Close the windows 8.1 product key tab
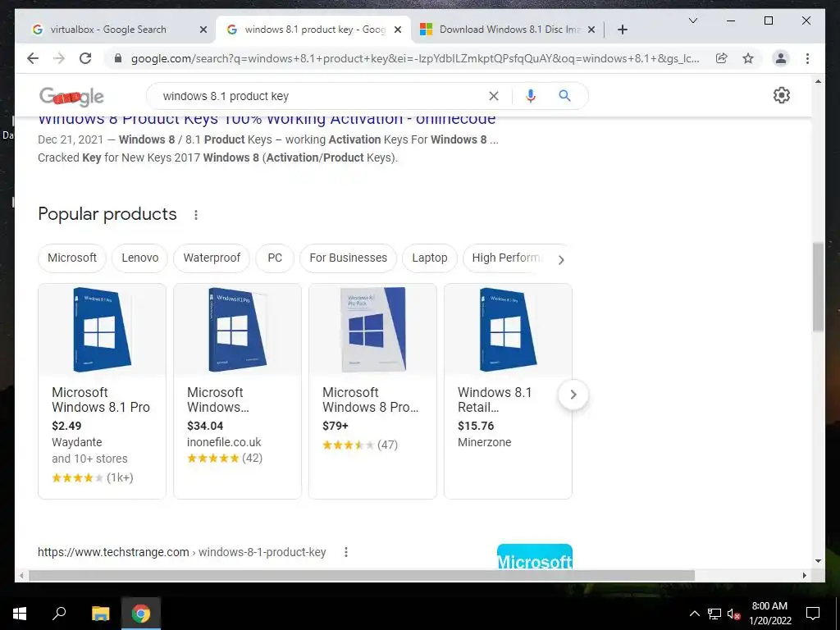Viewport: 840px width, 630px height. pos(398,30)
